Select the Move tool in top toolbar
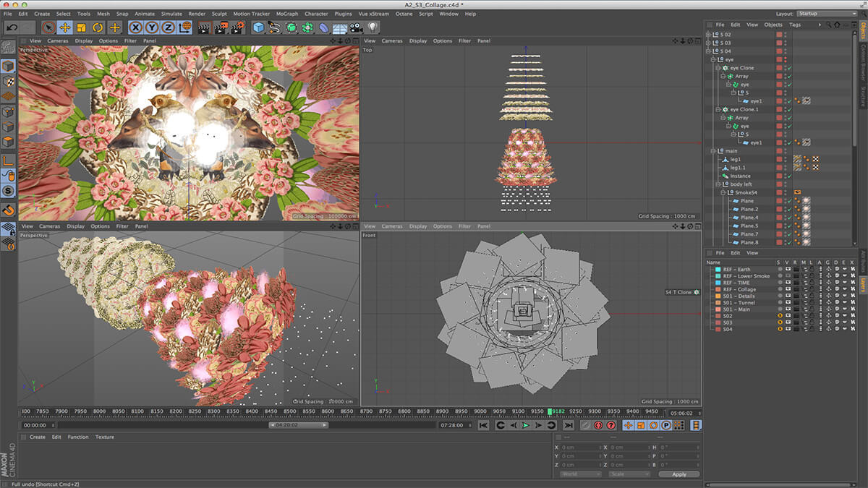 click(65, 27)
